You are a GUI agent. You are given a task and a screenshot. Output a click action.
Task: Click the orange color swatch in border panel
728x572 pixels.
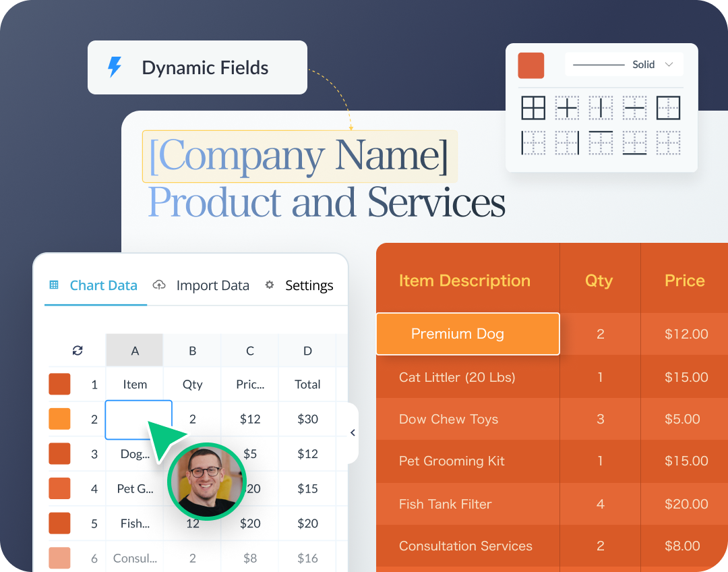coord(532,65)
